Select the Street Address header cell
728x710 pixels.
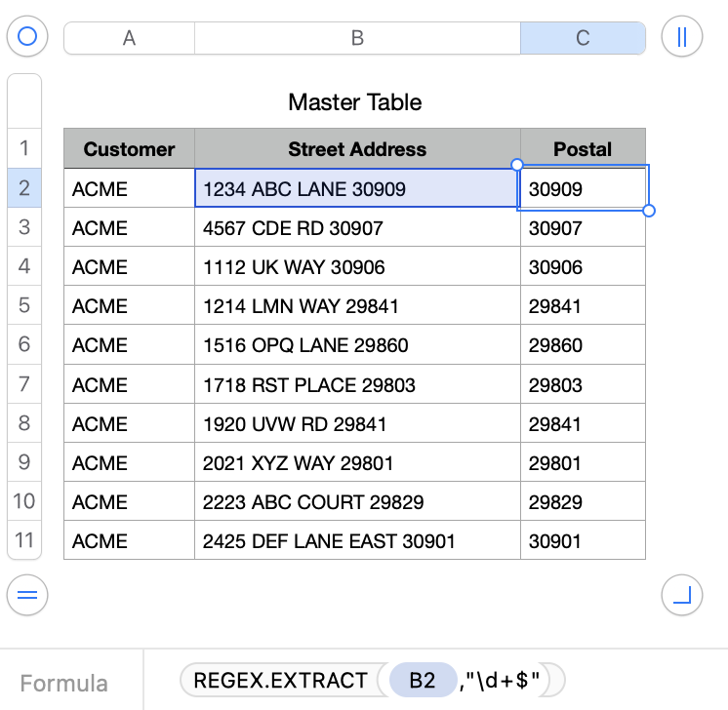(357, 149)
